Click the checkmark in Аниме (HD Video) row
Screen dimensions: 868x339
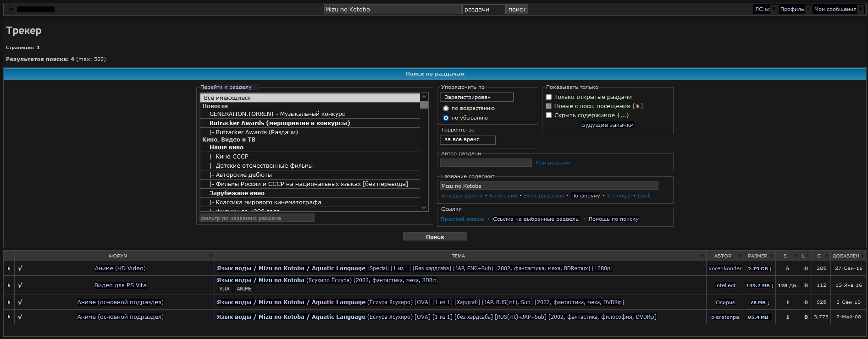20,268
